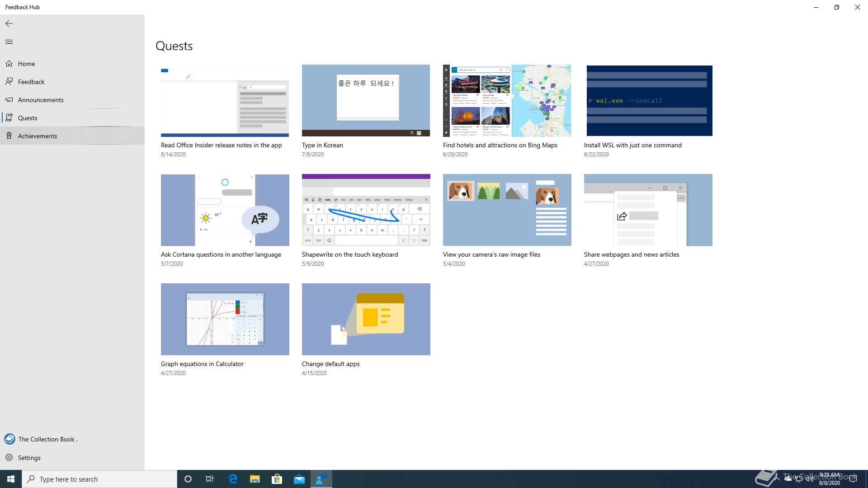This screenshot has width=868, height=488.
Task: Open Microsoft Store from taskbar
Action: click(x=277, y=479)
